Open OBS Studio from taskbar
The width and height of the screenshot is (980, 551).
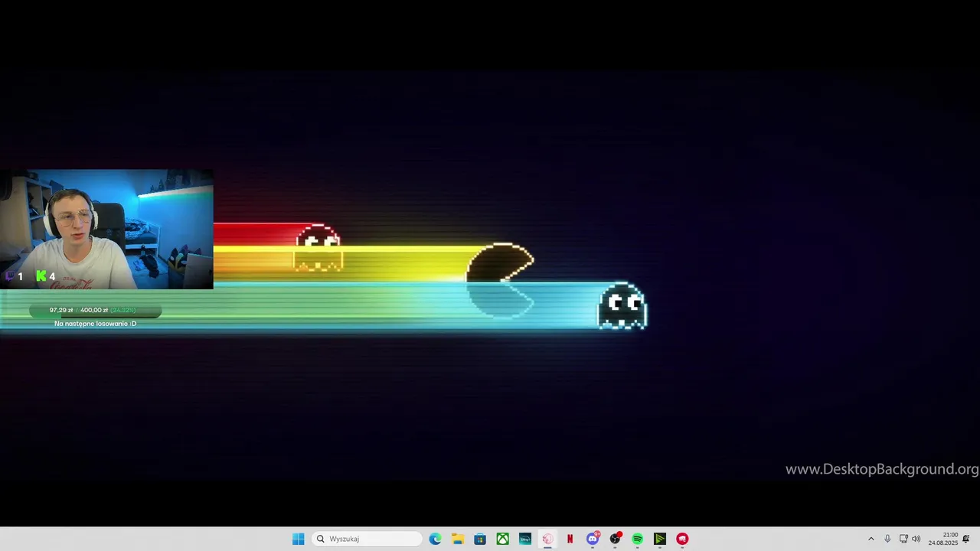point(615,539)
